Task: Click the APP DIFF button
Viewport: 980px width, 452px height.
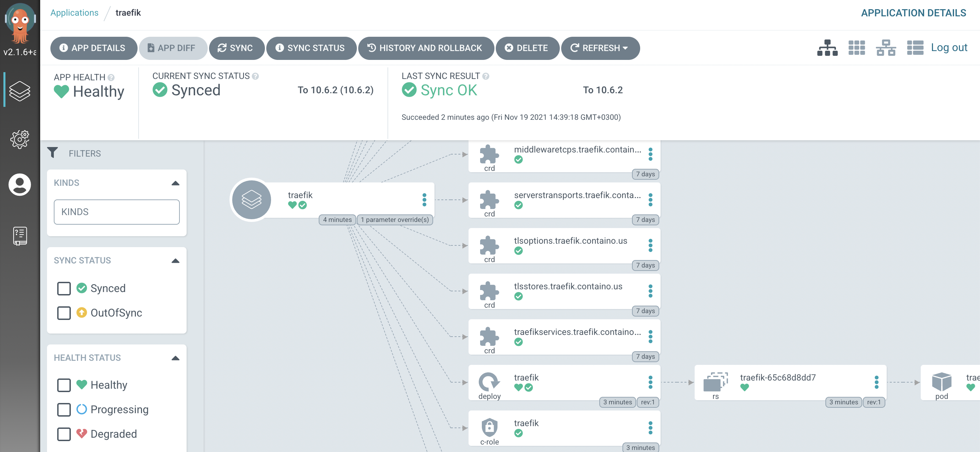Action: coord(170,47)
